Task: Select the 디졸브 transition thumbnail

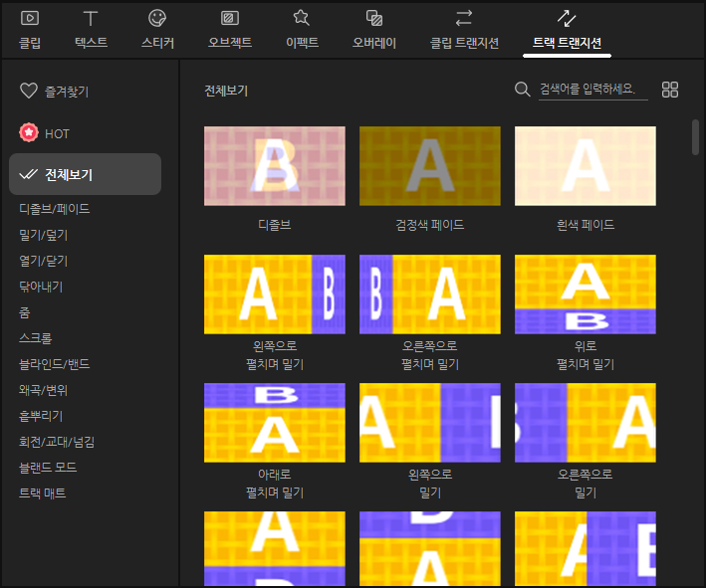Action: tap(275, 166)
